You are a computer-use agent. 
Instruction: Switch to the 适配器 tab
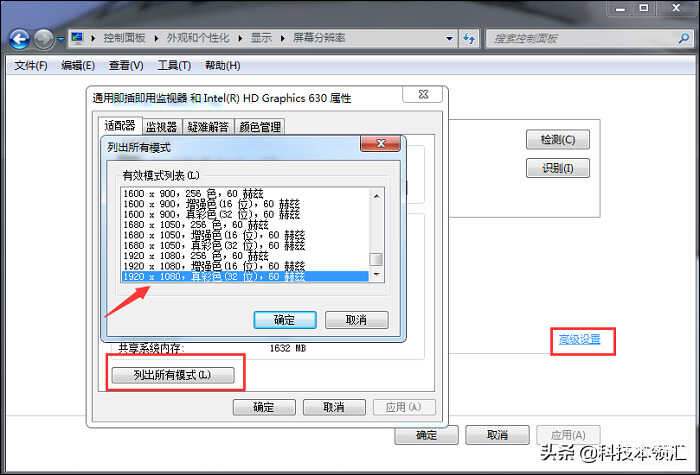click(120, 125)
